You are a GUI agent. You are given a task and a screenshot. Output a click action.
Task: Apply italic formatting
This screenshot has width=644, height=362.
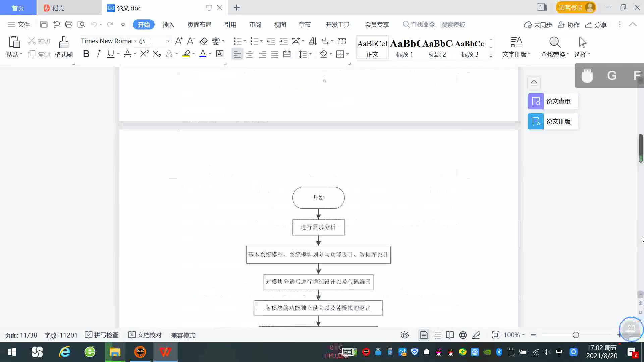[x=98, y=54]
